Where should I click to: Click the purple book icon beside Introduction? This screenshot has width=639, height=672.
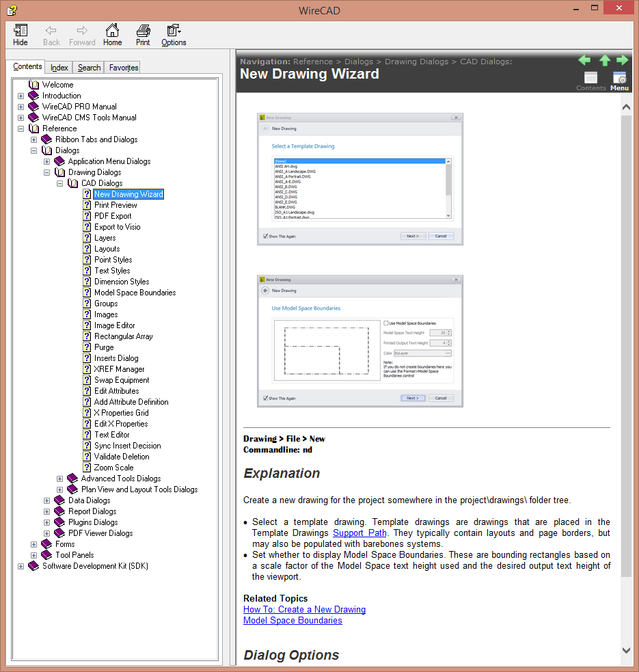pyautogui.click(x=33, y=96)
